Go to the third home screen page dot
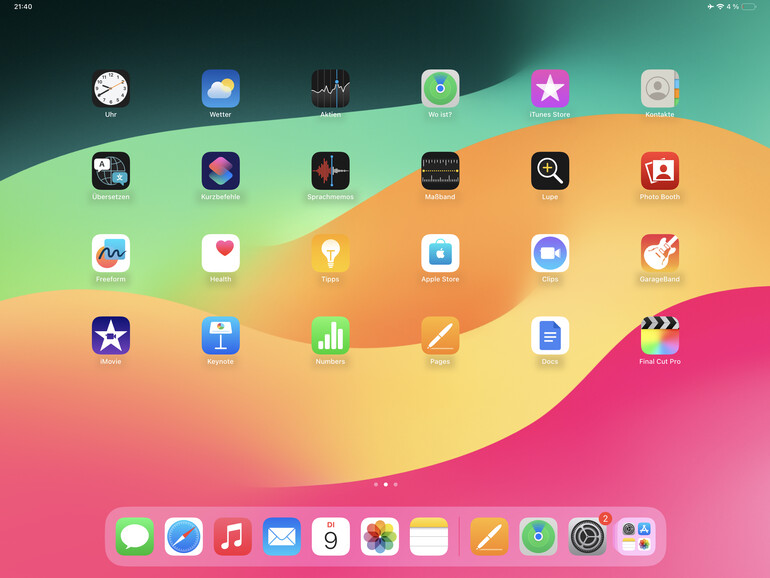Image resolution: width=770 pixels, height=578 pixels. coord(396,484)
